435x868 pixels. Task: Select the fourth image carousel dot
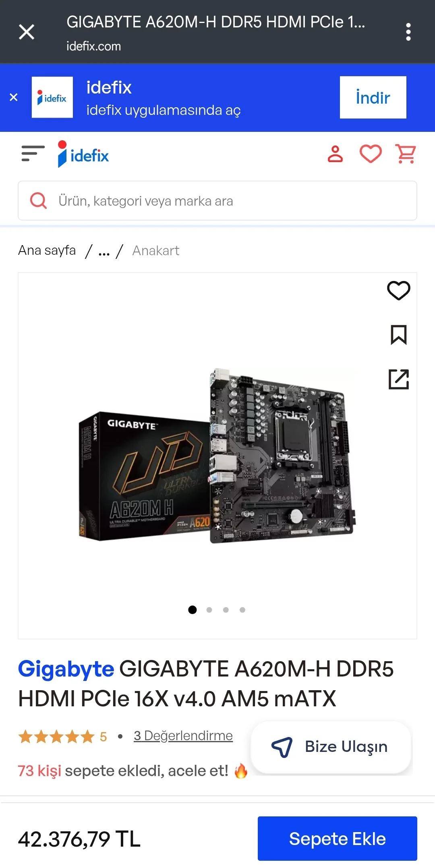[242, 610]
